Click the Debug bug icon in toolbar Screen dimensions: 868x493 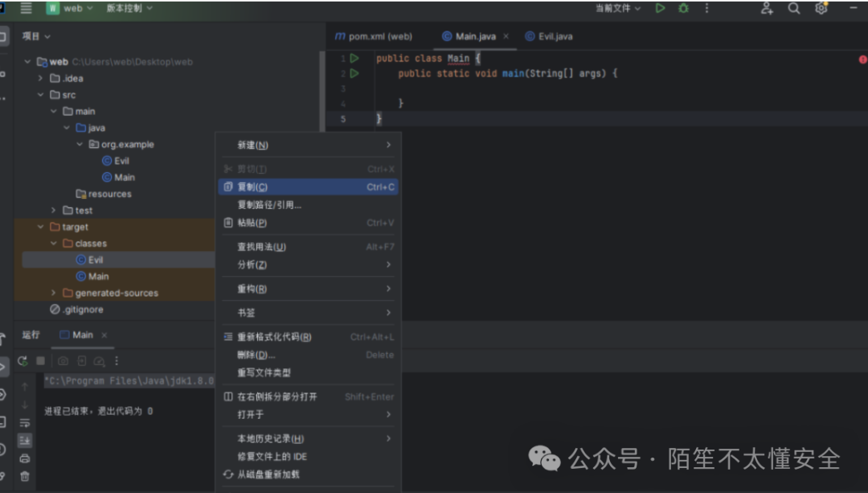tap(684, 8)
